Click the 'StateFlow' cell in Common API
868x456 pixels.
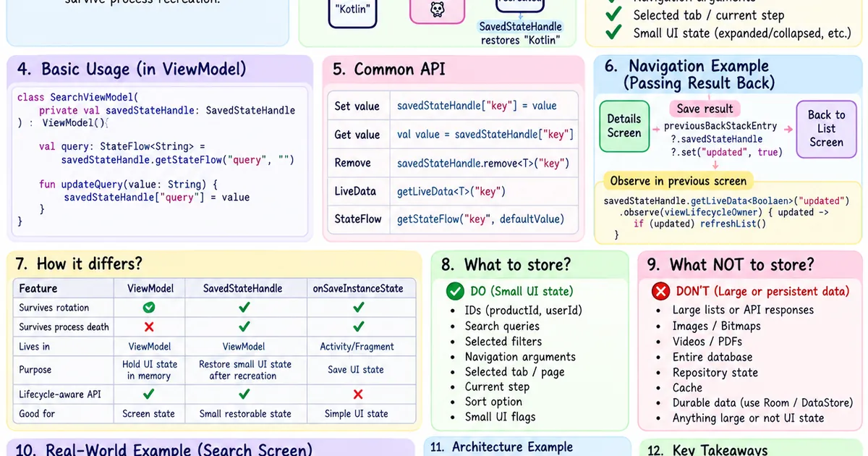[x=358, y=219]
